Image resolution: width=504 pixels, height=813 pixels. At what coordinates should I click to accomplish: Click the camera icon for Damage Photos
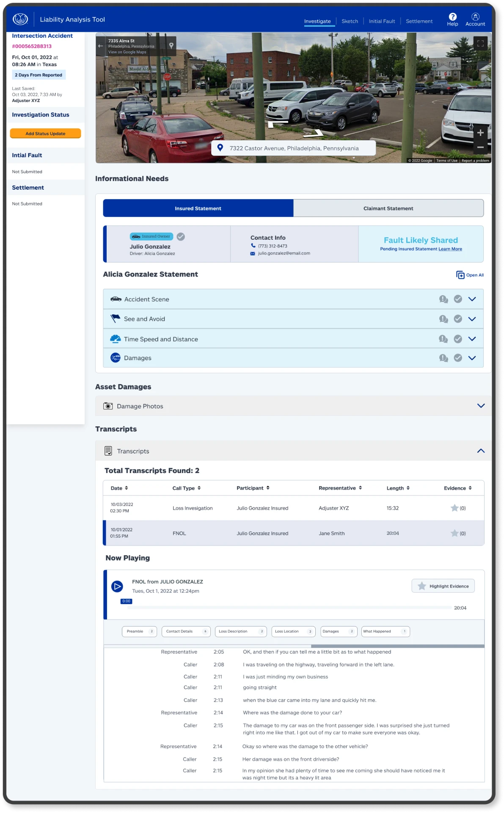[x=108, y=406]
